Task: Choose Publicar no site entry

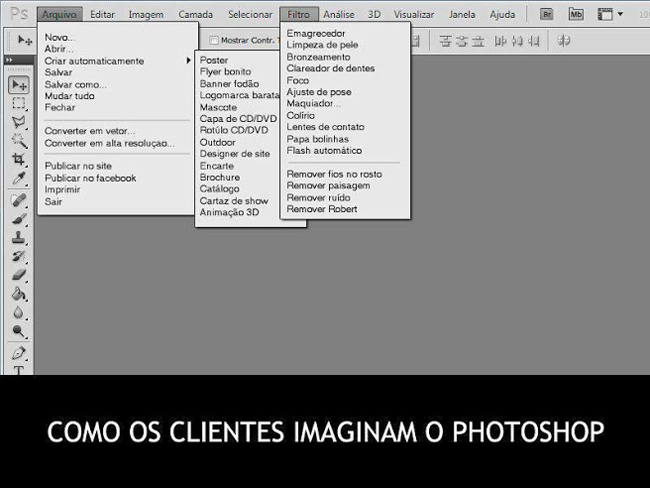Action: click(x=78, y=166)
